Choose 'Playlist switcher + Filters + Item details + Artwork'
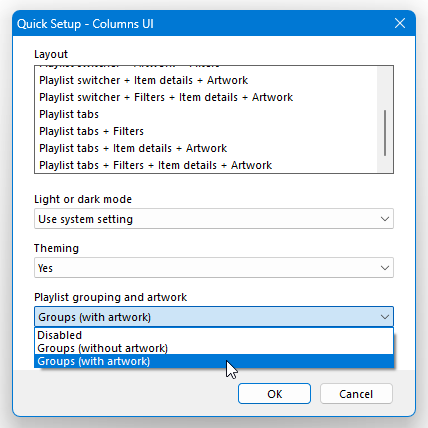This screenshot has width=428, height=428. click(x=206, y=97)
